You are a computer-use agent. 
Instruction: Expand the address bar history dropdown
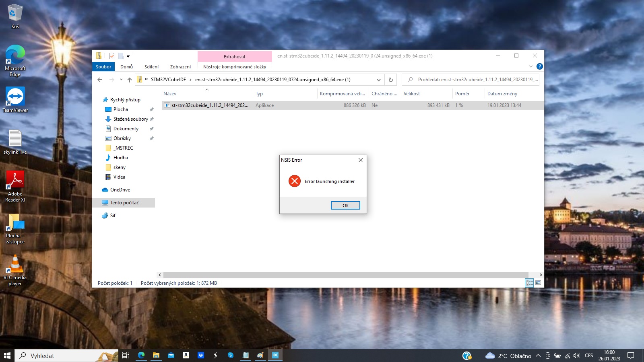(379, 80)
